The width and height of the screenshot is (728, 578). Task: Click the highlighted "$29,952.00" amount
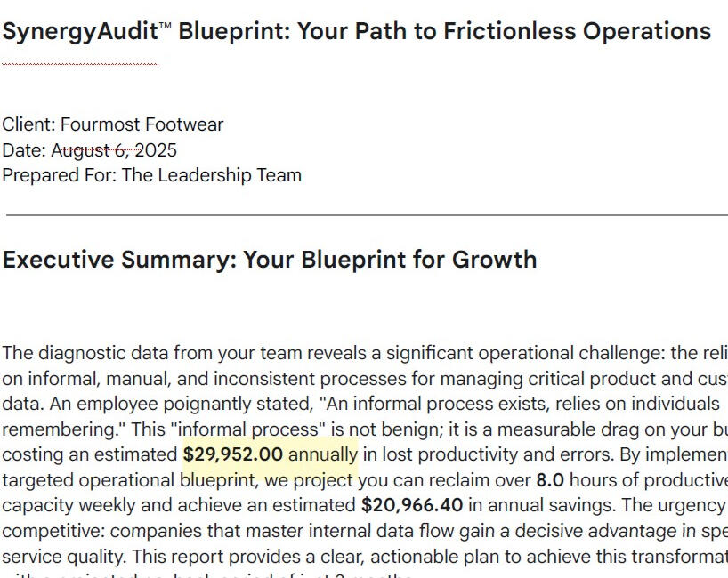click(x=233, y=455)
